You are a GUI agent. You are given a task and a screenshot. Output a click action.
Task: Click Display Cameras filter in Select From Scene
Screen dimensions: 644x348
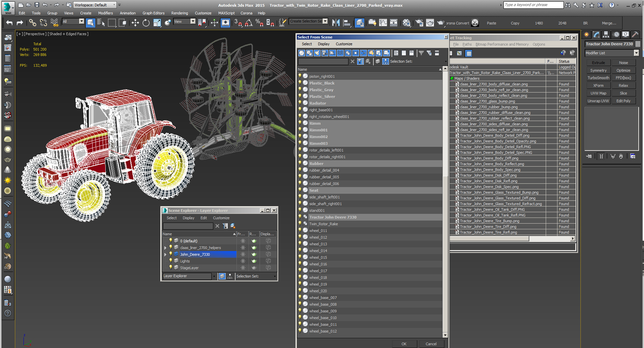[x=325, y=53]
